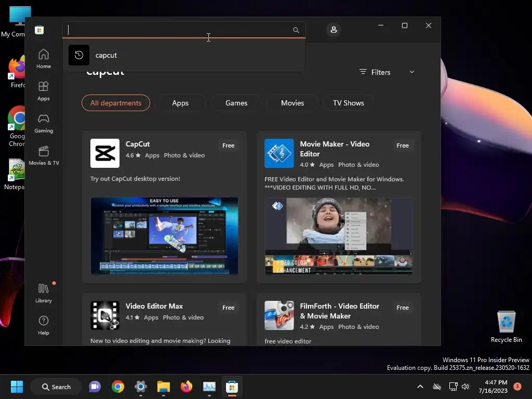The height and width of the screenshot is (399, 532).
Task: Open the notification badge on taskbar
Action: click(517, 387)
